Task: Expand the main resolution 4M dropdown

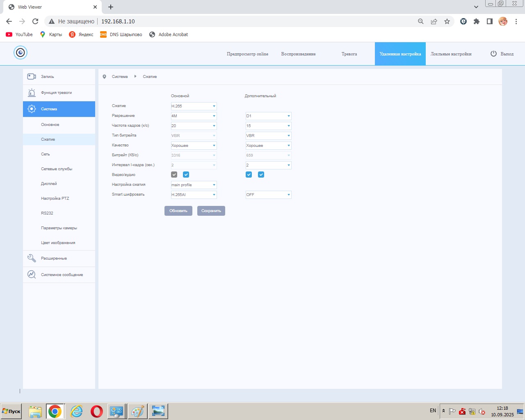Action: 194,116
